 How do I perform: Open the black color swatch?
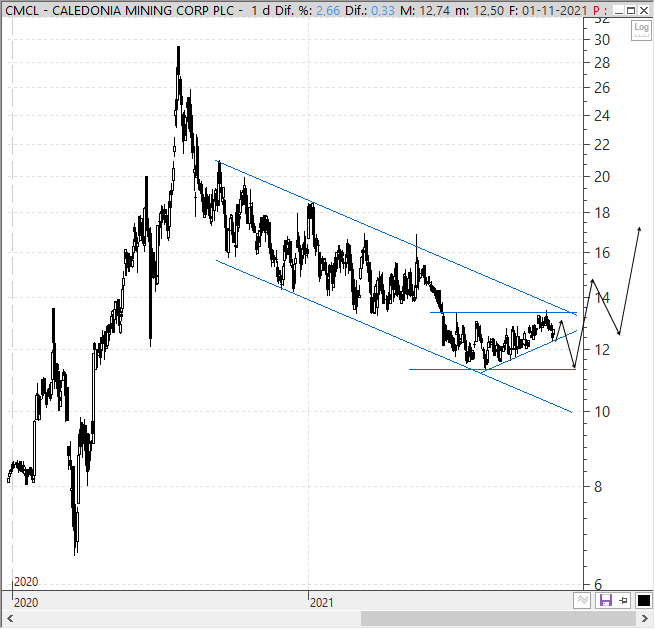tap(643, 601)
